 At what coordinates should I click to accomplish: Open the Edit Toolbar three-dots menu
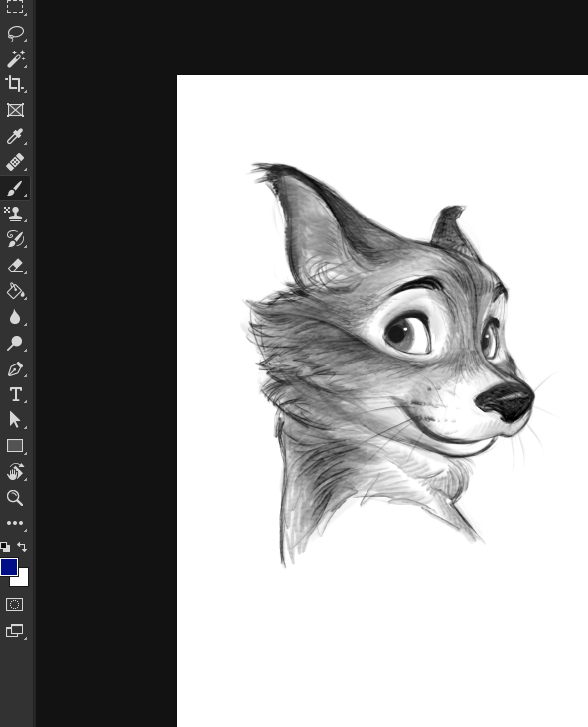coord(15,523)
